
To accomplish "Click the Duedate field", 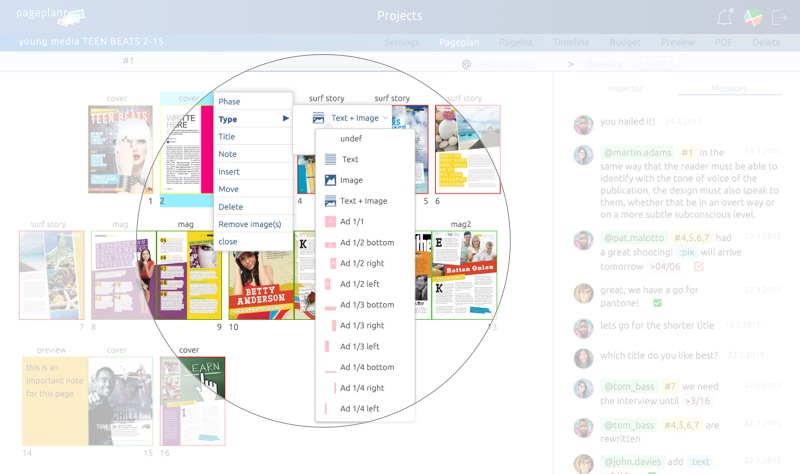I will (604, 64).
